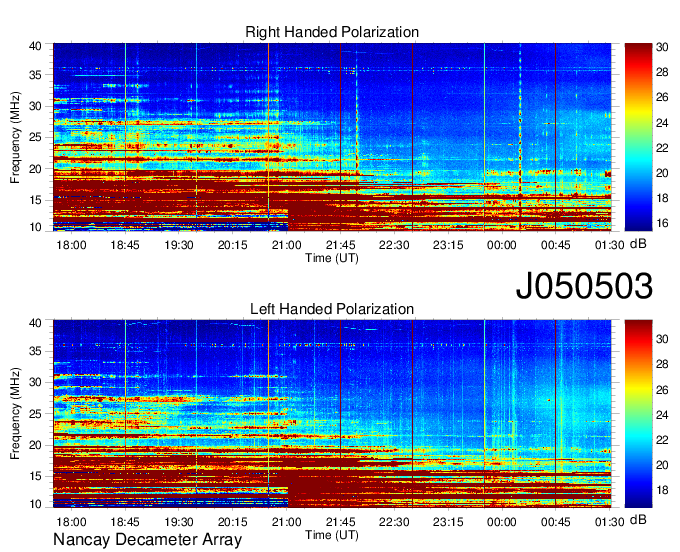The image size is (680, 552).
Task: Click the Time (UT) label under the Left Handed plot
Action: coord(332,535)
